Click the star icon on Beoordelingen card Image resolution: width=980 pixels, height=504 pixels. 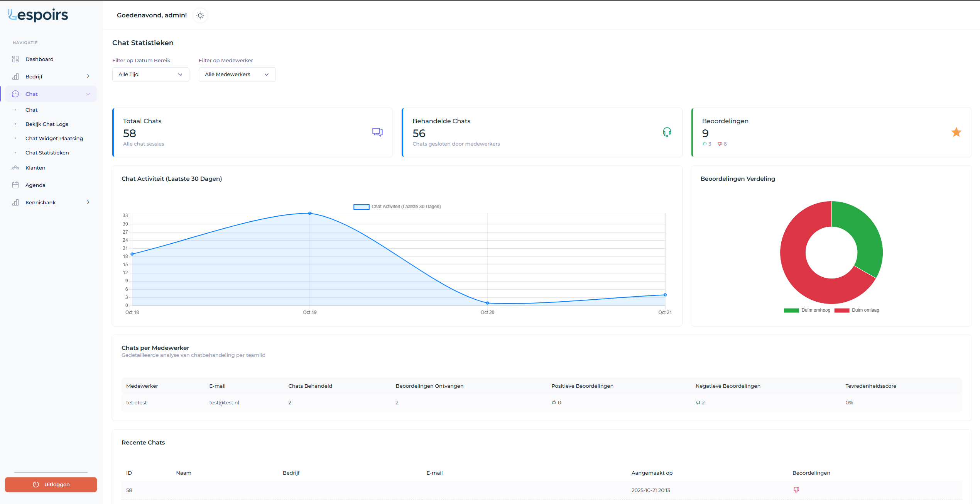pyautogui.click(x=956, y=132)
